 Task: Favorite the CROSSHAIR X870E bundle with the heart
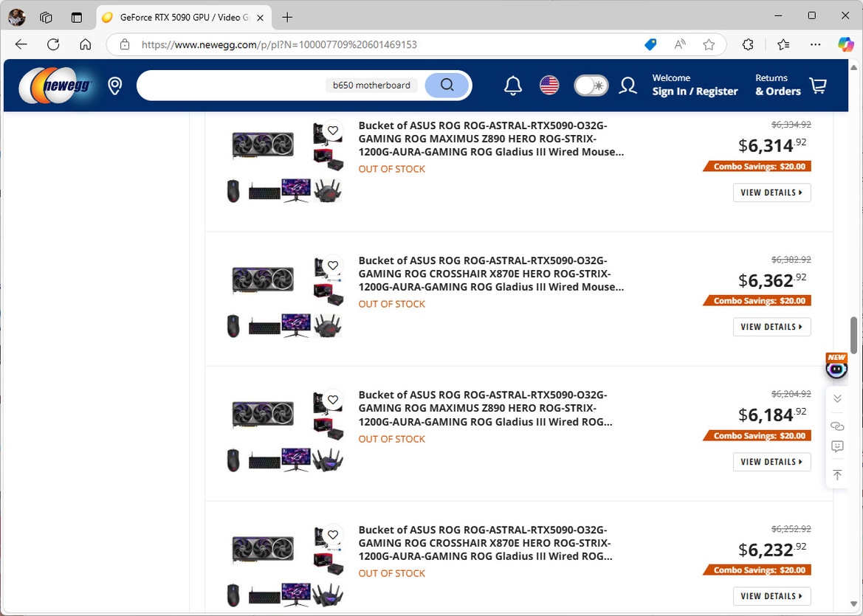click(x=332, y=266)
